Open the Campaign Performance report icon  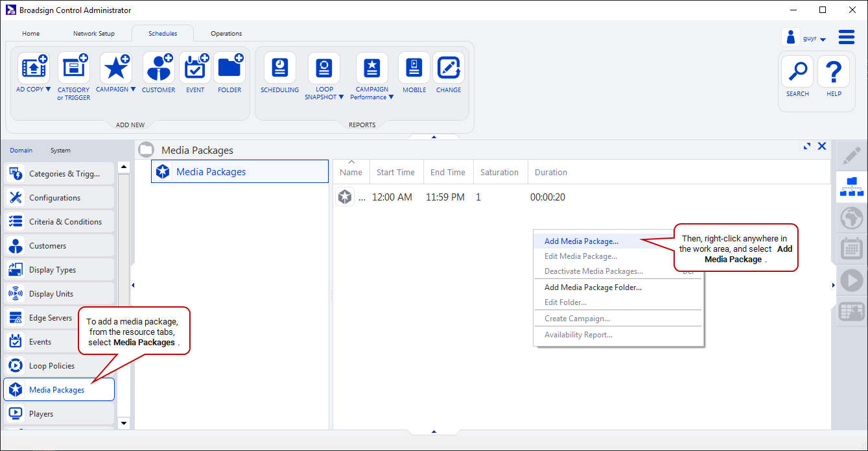tap(372, 68)
